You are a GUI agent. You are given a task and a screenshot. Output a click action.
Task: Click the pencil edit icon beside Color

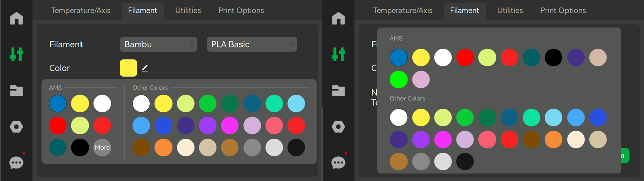[145, 68]
